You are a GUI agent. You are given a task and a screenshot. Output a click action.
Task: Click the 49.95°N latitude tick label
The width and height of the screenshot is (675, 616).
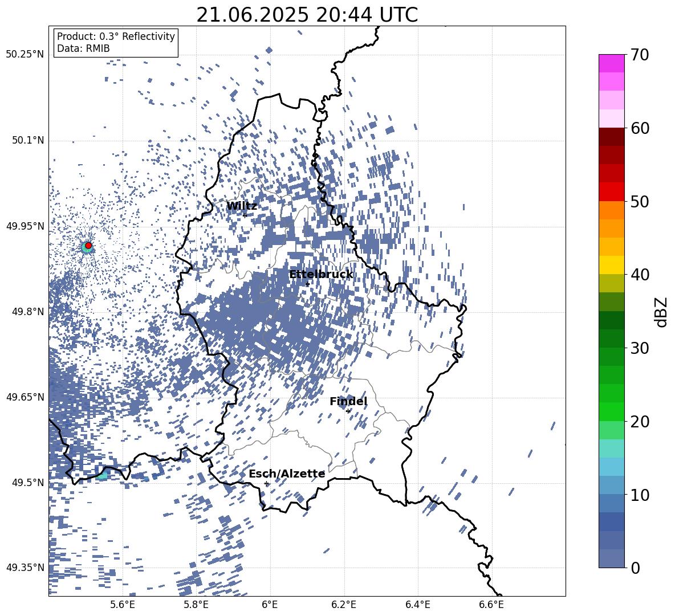click(x=25, y=226)
